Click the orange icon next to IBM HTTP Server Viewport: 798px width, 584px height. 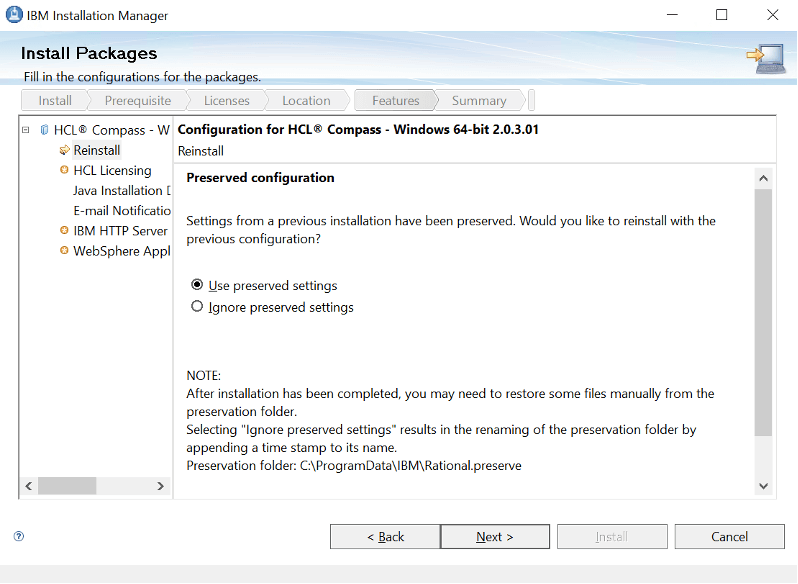(64, 230)
